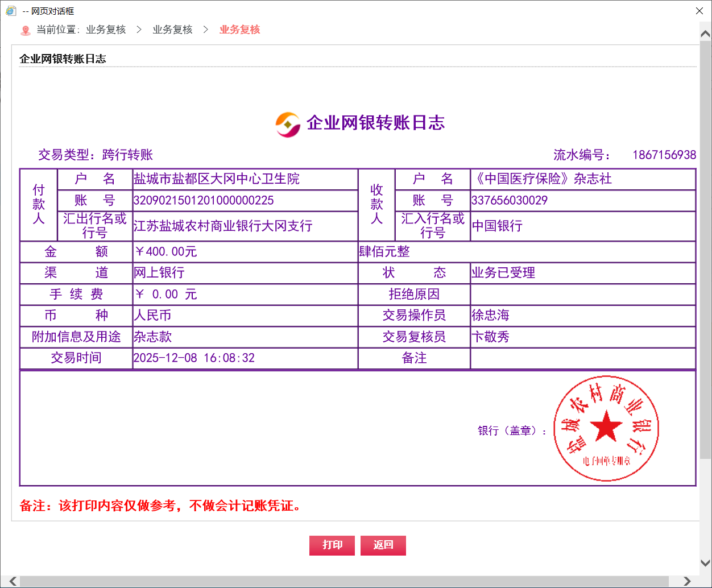
Task: Click vertical scrollbar up arrow
Action: (705, 35)
